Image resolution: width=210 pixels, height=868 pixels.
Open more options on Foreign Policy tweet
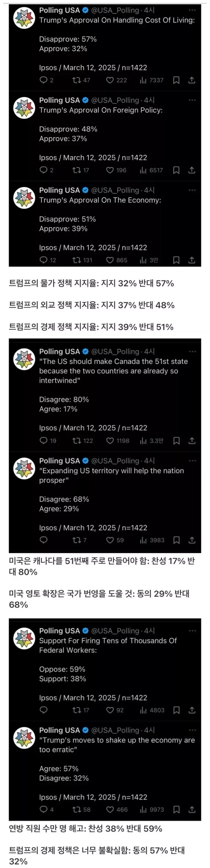click(192, 100)
